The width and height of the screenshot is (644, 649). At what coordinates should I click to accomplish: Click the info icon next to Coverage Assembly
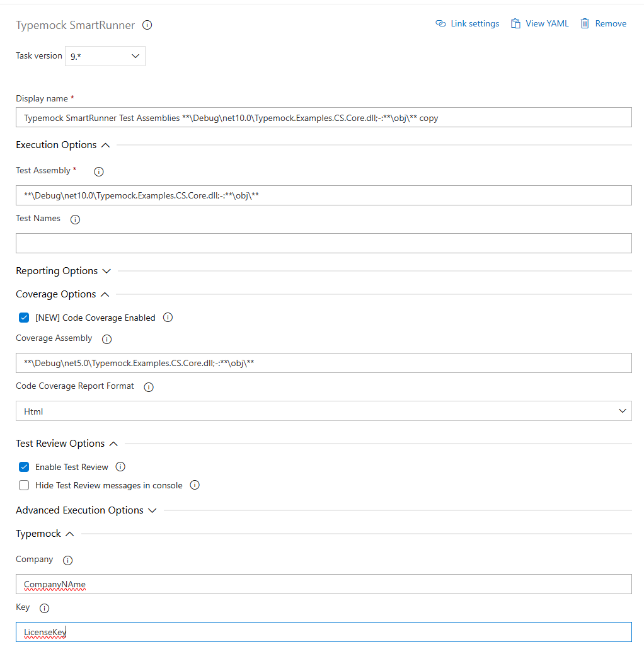click(x=106, y=340)
